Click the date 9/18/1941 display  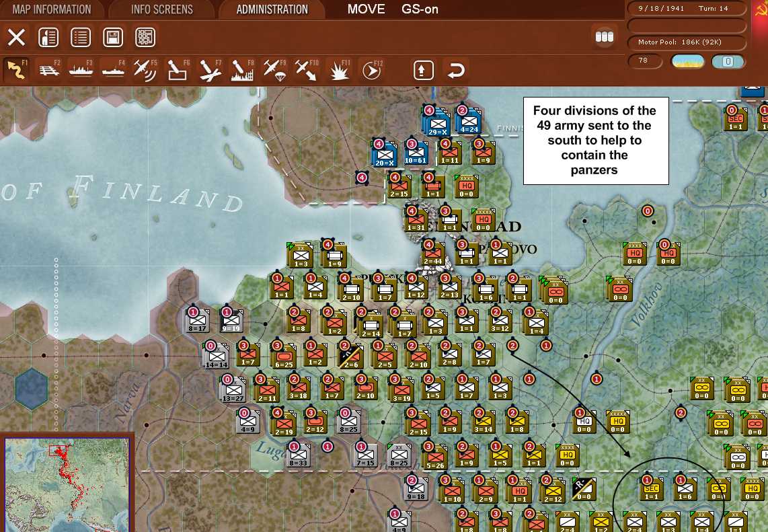[x=661, y=8]
